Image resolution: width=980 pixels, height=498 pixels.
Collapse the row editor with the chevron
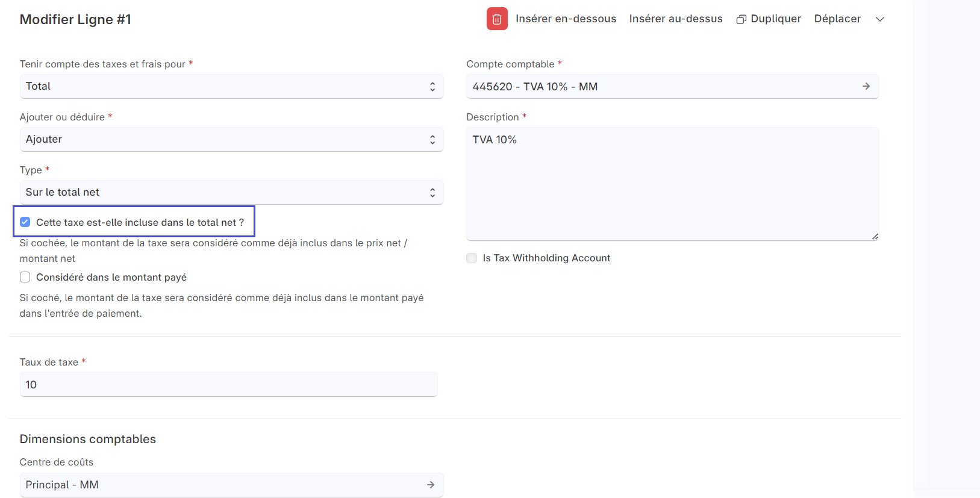click(879, 19)
